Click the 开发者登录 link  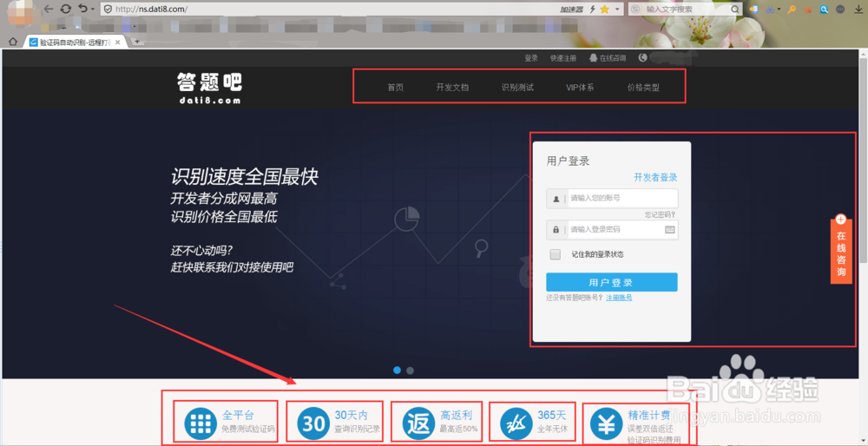655,178
